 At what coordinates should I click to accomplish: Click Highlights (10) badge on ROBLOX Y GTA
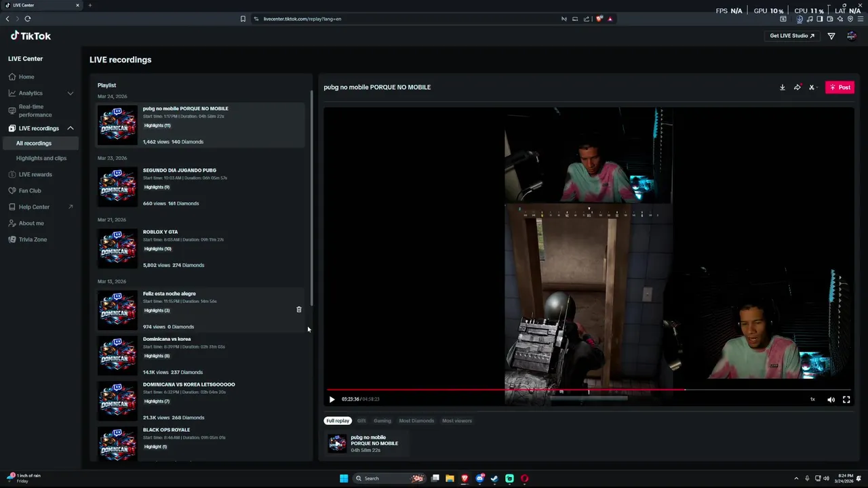[x=157, y=249]
